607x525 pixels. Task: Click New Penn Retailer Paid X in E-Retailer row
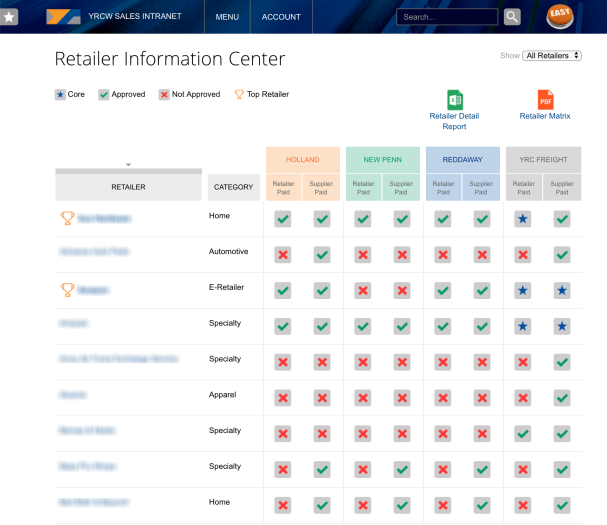[x=363, y=291]
